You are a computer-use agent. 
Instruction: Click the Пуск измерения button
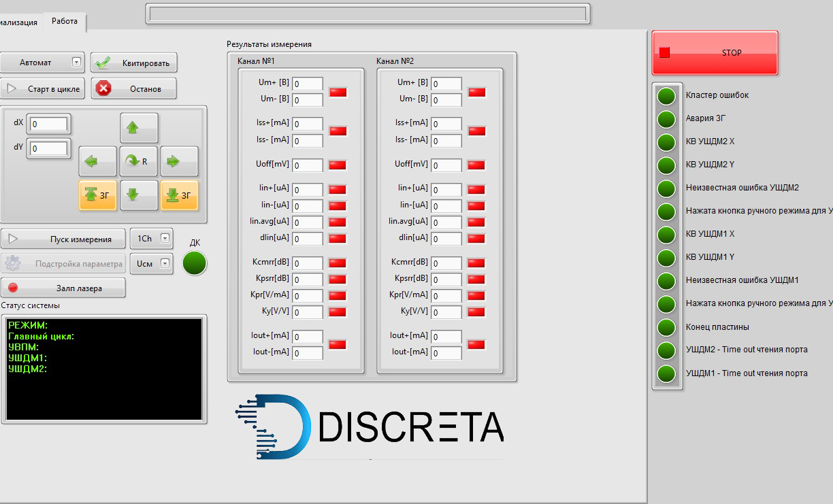[x=63, y=239]
